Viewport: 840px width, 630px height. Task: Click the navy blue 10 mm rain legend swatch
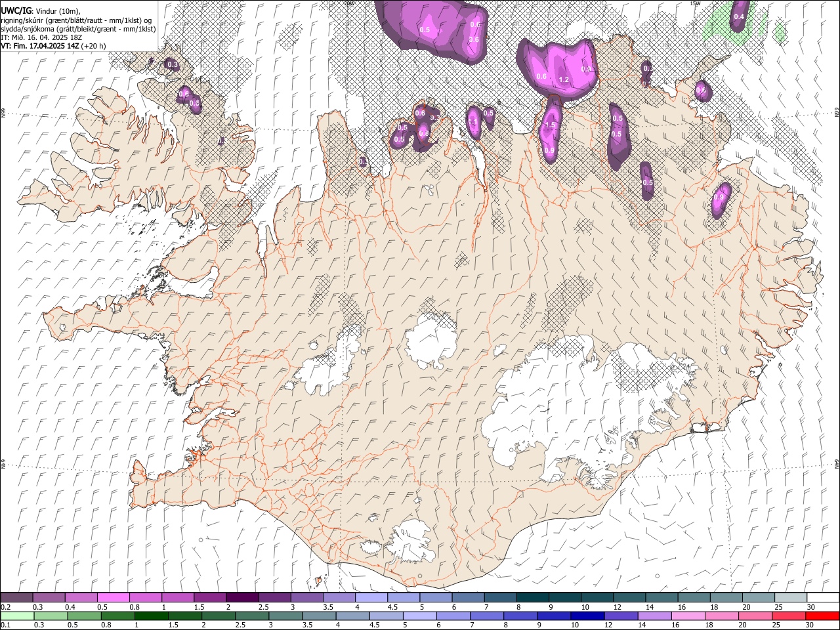587,616
